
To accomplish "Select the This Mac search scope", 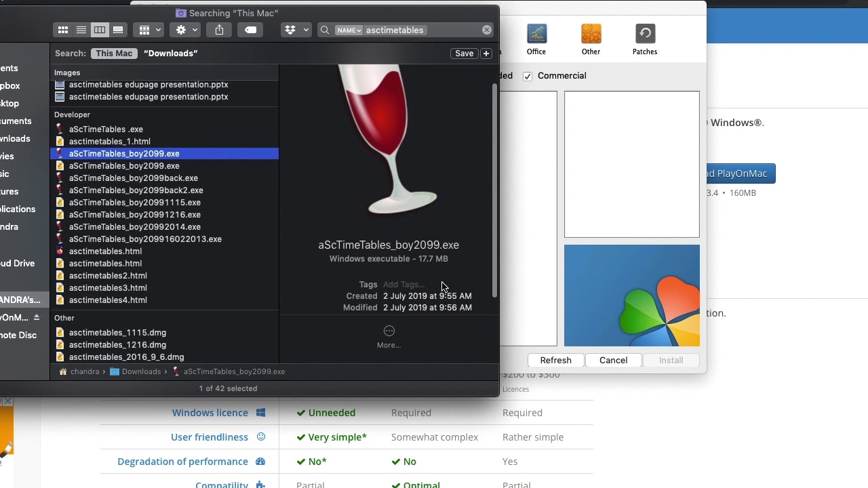I will pyautogui.click(x=114, y=53).
